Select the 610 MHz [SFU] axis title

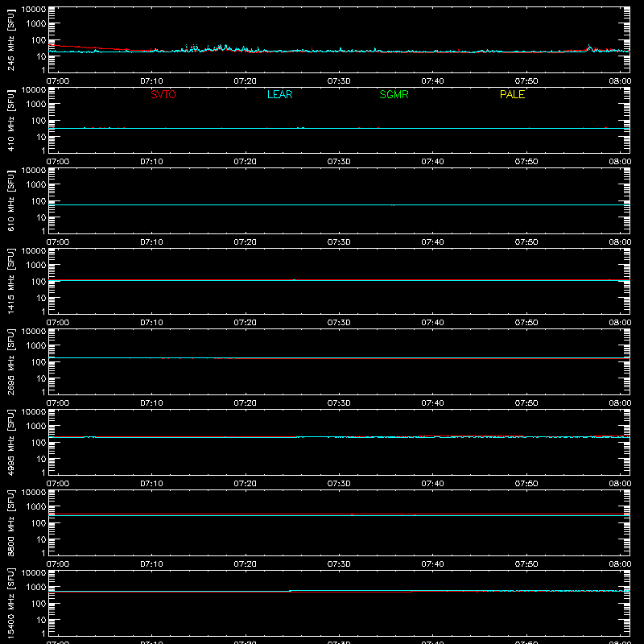coord(10,200)
